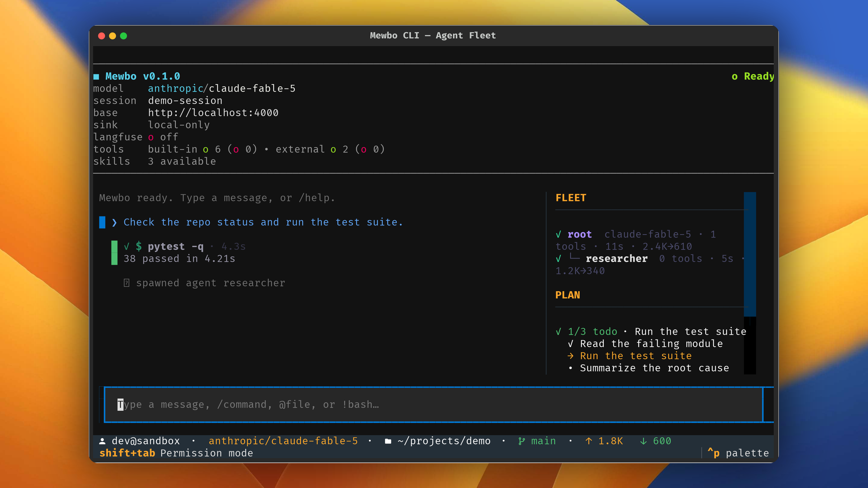This screenshot has height=488, width=868.
Task: Click the Ready status indicator
Action: [x=753, y=76]
